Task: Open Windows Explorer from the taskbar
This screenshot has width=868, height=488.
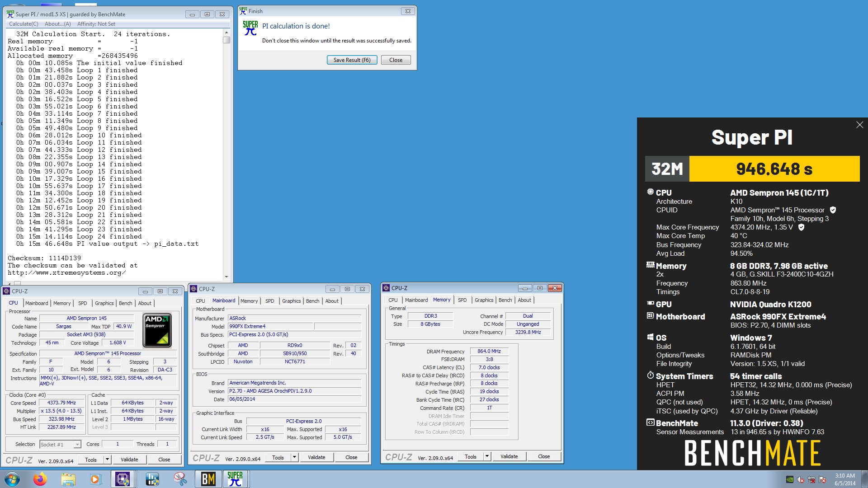Action: point(68,479)
